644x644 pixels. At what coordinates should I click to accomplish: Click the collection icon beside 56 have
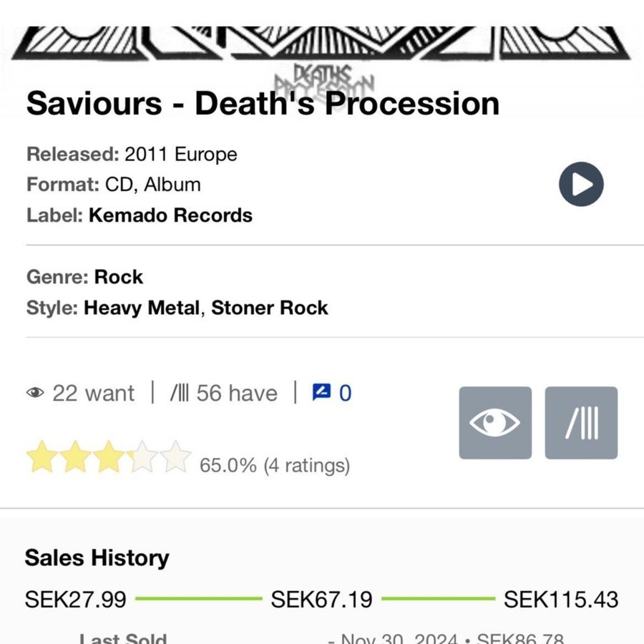click(180, 393)
